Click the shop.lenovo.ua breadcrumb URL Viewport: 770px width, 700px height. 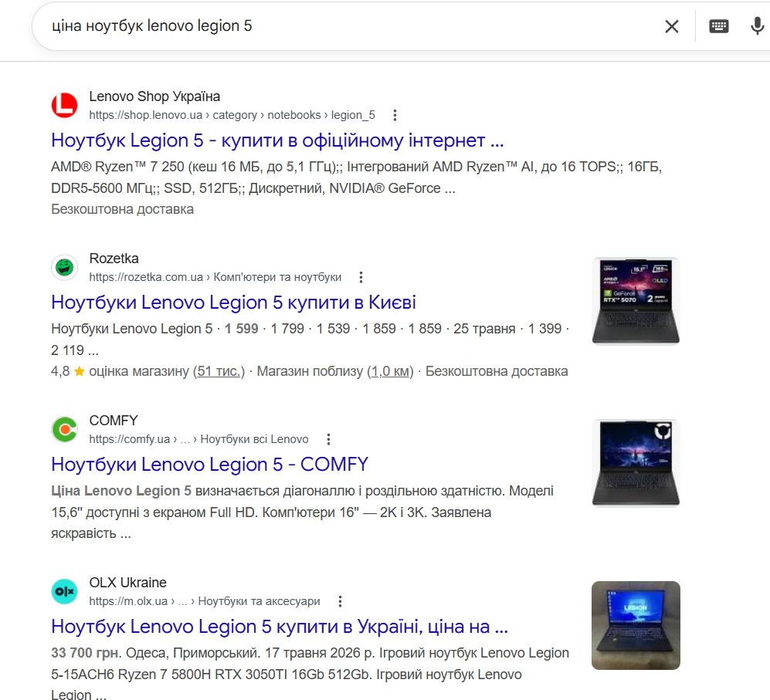(x=232, y=115)
